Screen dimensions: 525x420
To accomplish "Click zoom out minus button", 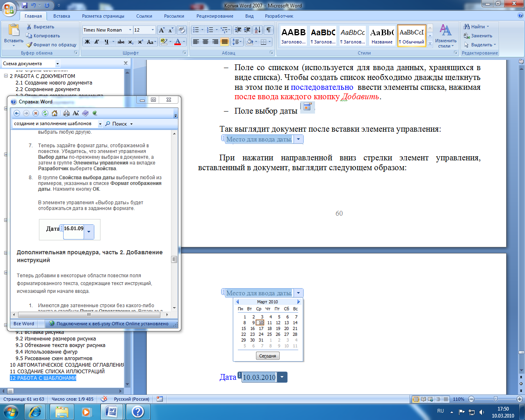I will (471, 399).
